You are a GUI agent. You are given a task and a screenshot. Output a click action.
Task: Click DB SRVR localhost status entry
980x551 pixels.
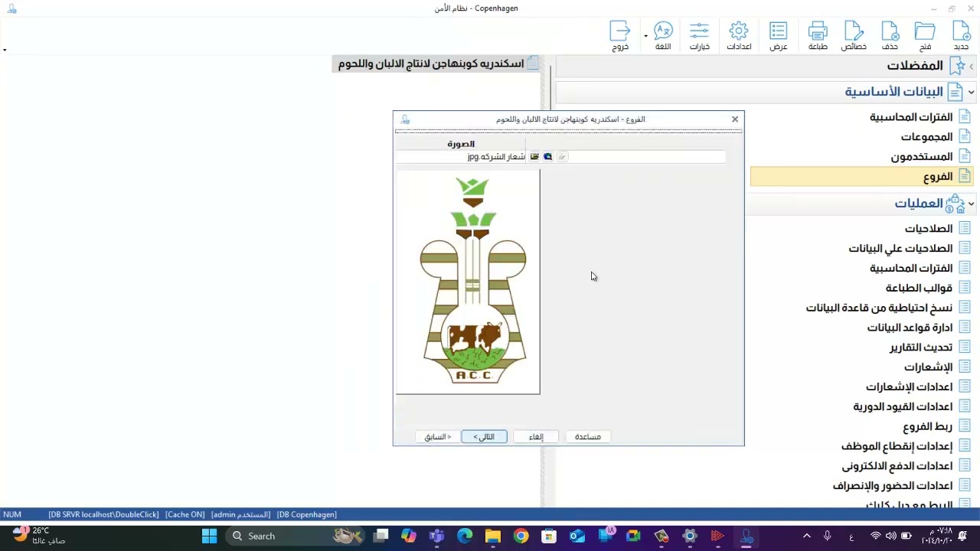point(103,515)
